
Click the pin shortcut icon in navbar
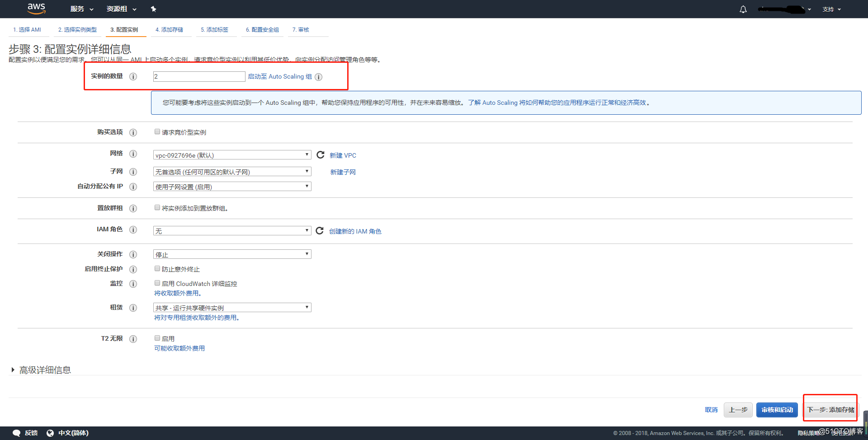coord(153,9)
